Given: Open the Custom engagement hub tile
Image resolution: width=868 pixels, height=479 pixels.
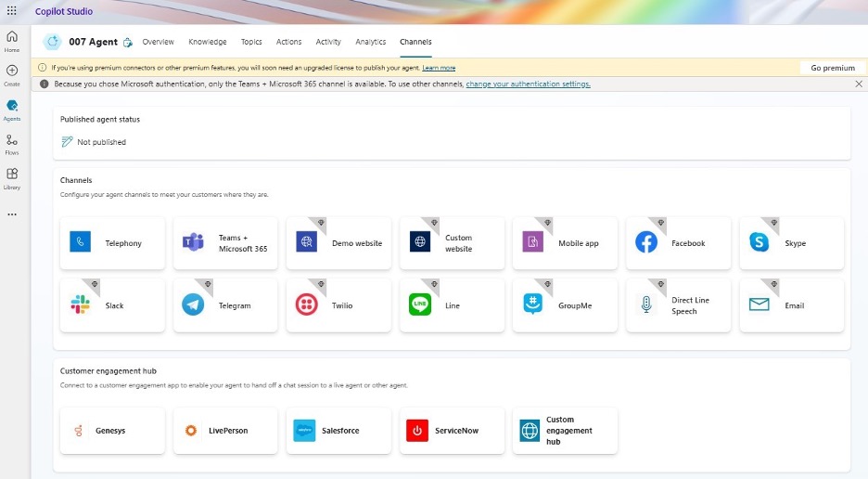Looking at the screenshot, I should 565,430.
